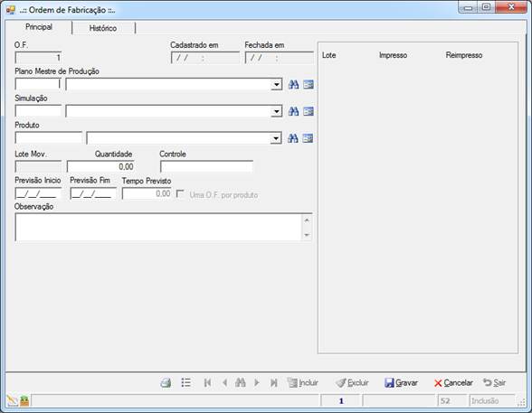This screenshot has height=413, width=532.
Task: Click status bar text 'Inclusão'
Action: [x=492, y=401]
